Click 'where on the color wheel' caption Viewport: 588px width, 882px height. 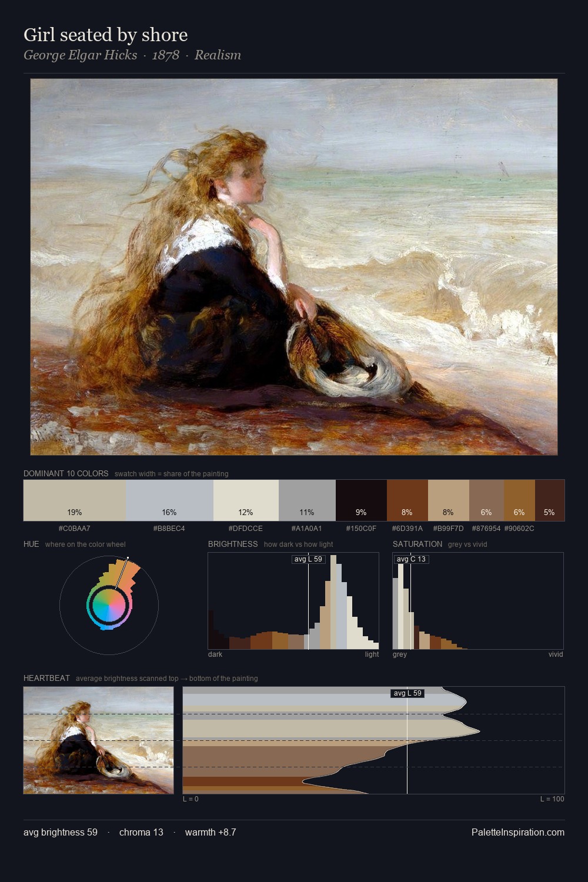click(85, 544)
